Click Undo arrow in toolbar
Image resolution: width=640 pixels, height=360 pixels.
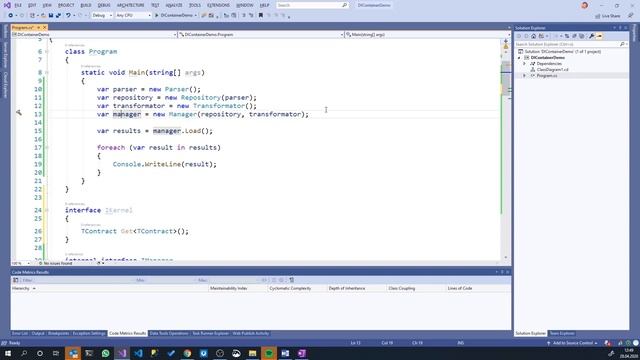[68, 16]
